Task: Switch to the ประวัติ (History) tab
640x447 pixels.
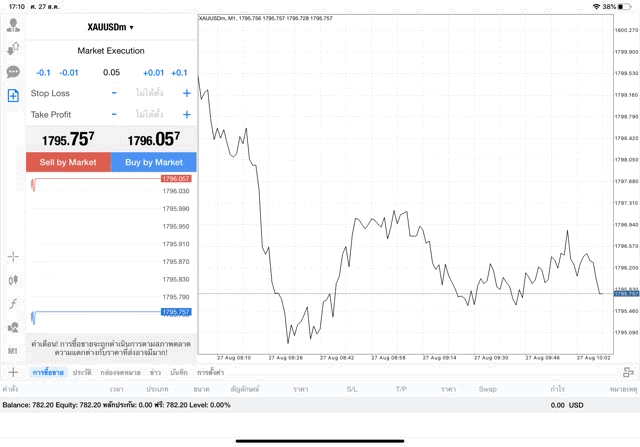Action: coord(82,372)
